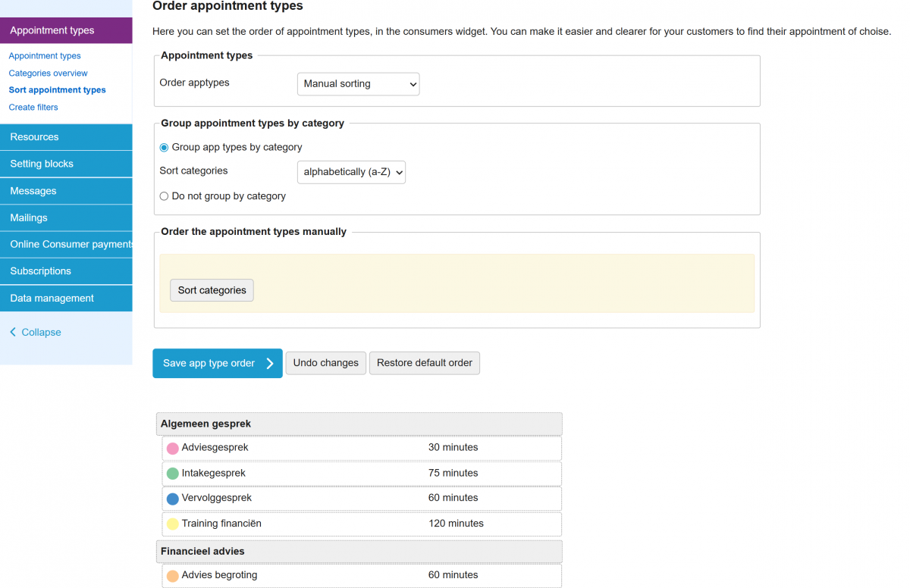Go to the Categories overview link
Viewport: 910px width, 588px height.
click(48, 73)
